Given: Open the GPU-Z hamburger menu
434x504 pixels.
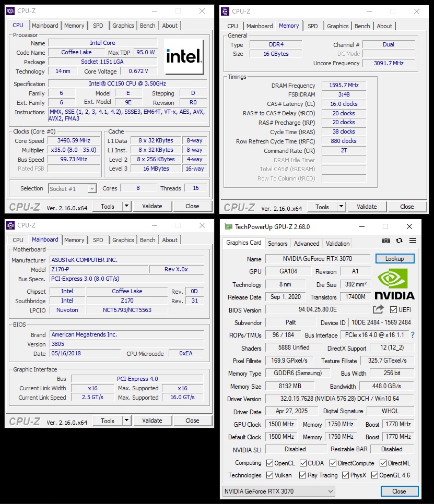Looking at the screenshot, I should 413,241.
